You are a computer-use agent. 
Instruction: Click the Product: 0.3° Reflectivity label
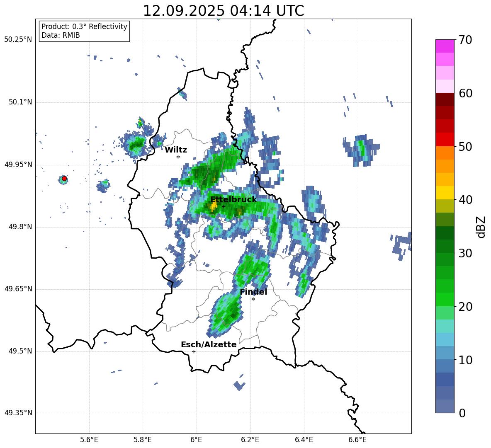coord(84,27)
